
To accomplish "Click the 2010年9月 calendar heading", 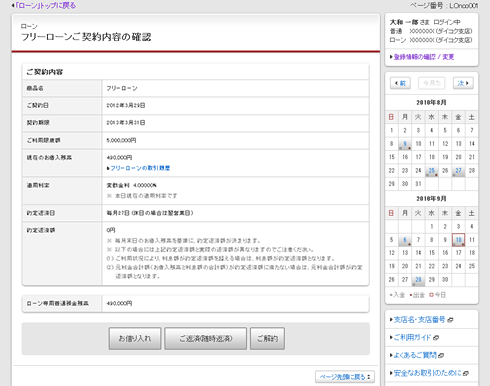I will [x=431, y=199].
